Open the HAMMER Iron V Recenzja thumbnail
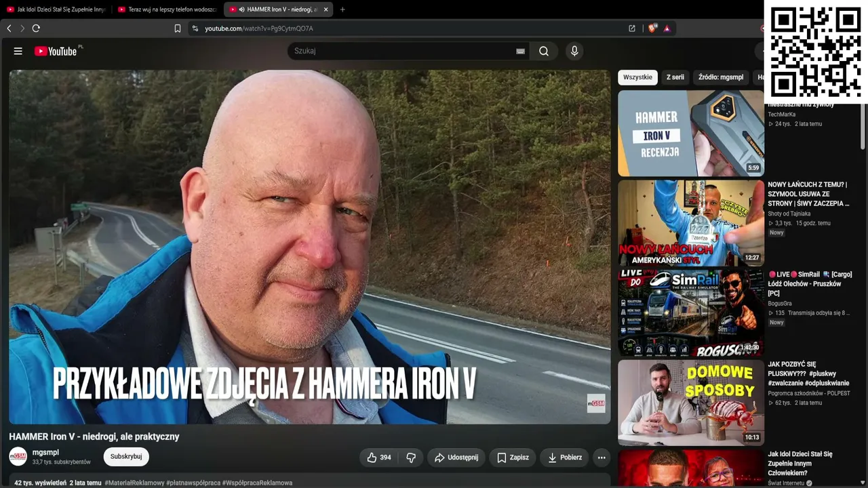 pyautogui.click(x=691, y=134)
